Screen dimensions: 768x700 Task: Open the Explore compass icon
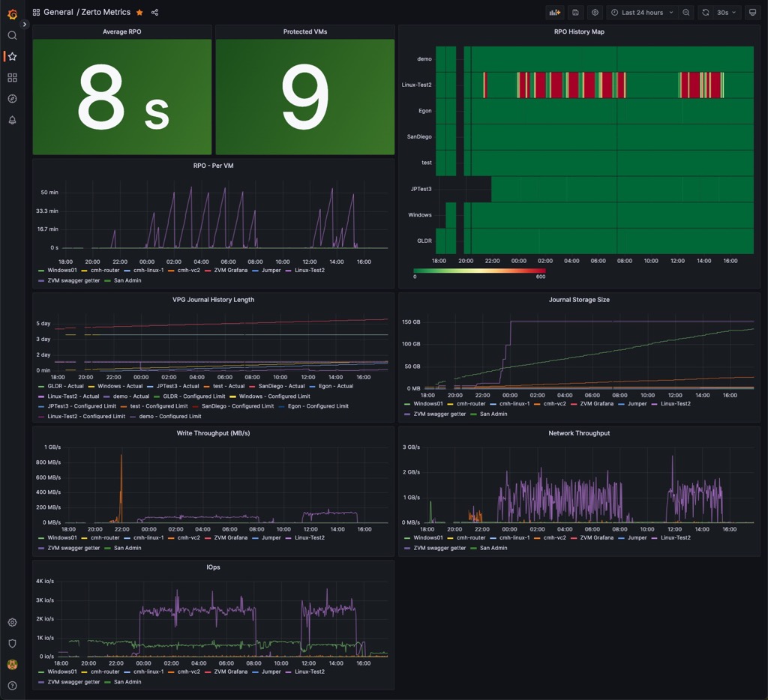pyautogui.click(x=12, y=98)
